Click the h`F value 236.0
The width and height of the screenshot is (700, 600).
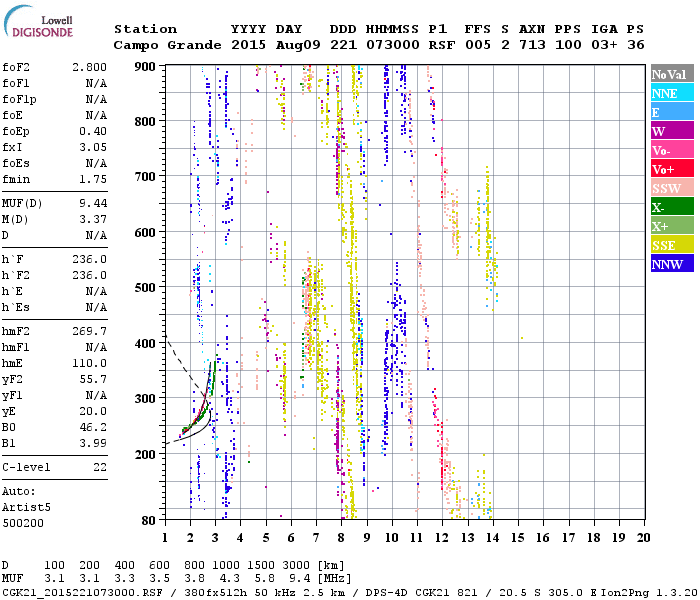pos(89,259)
